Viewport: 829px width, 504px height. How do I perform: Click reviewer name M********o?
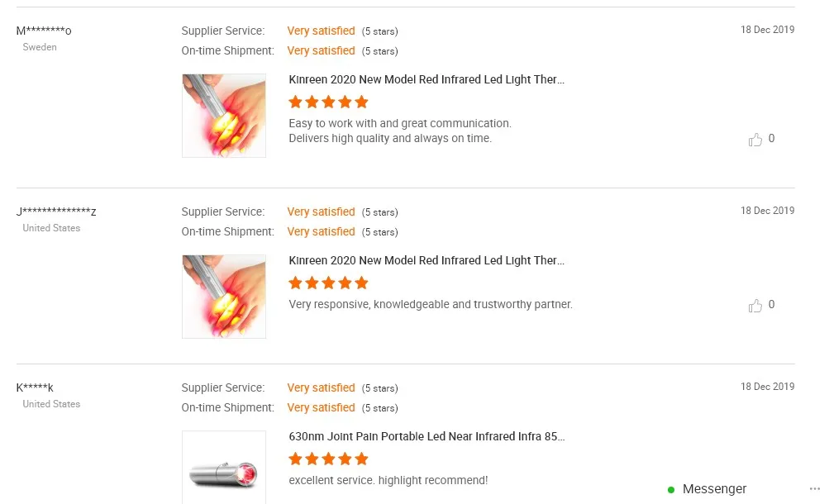tap(44, 31)
